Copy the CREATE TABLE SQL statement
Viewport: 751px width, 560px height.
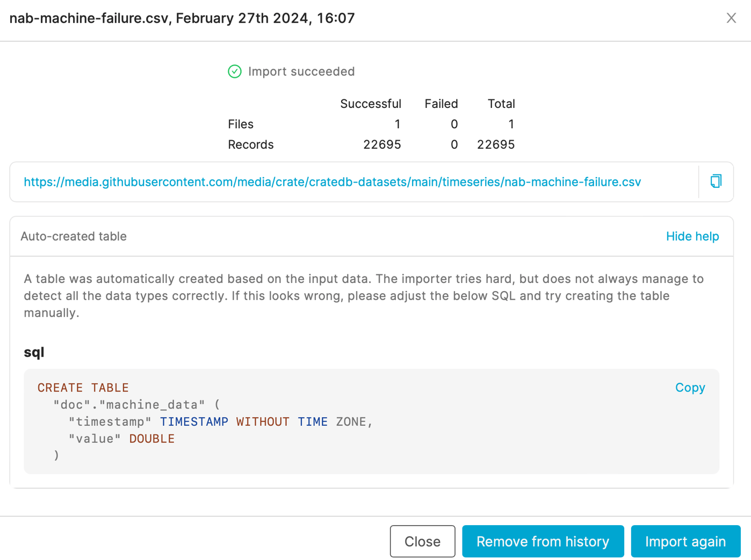690,387
